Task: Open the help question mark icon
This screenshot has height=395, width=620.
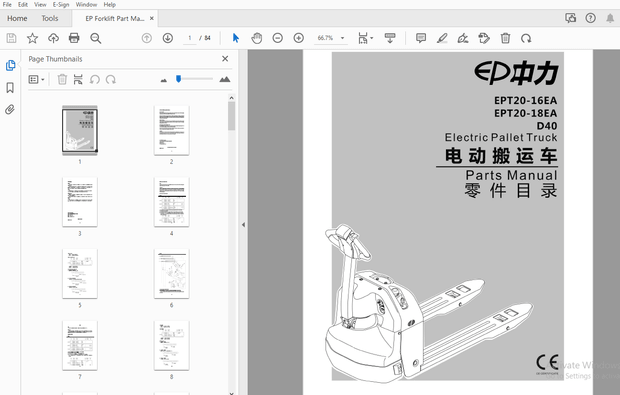Action: (x=590, y=18)
